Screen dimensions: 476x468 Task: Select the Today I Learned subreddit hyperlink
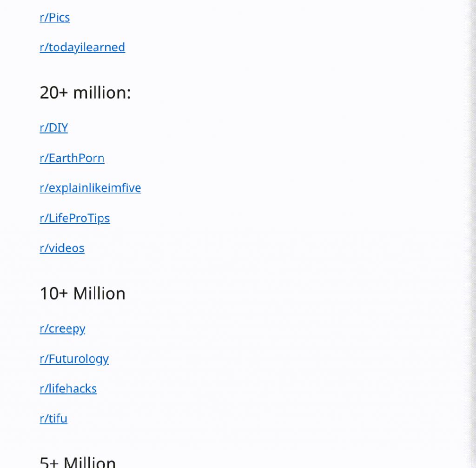pyautogui.click(x=82, y=47)
